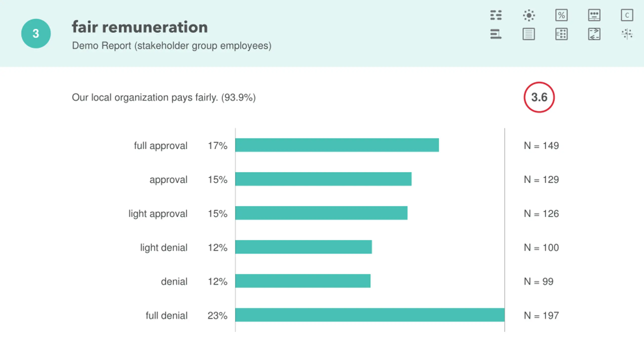Open the lined text page icon
Viewport: 644px width, 362px height.
[529, 34]
